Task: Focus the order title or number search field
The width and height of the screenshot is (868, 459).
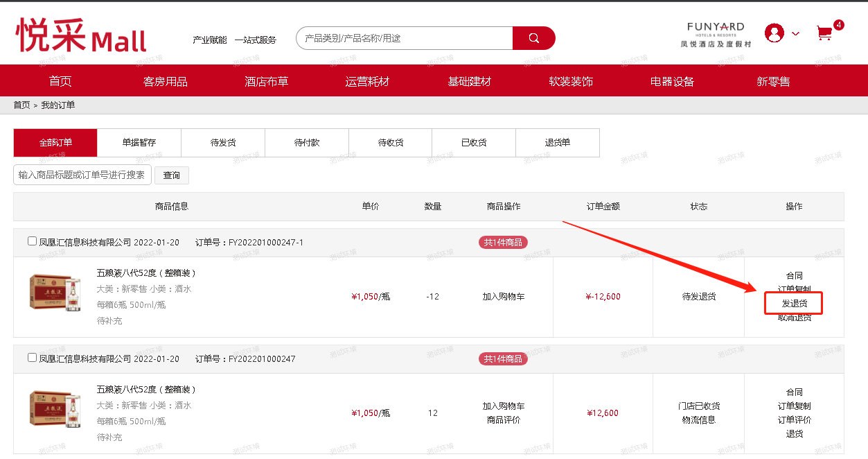Action: pyautogui.click(x=82, y=175)
